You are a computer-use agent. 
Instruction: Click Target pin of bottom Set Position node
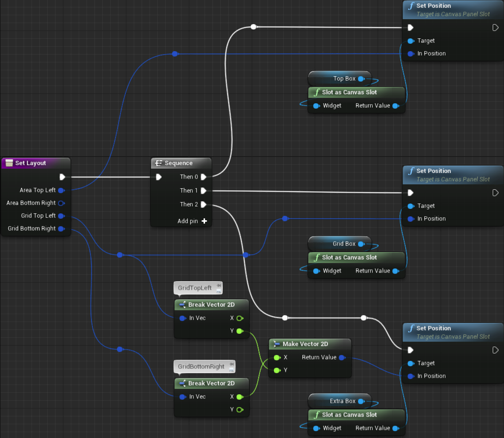click(x=411, y=364)
